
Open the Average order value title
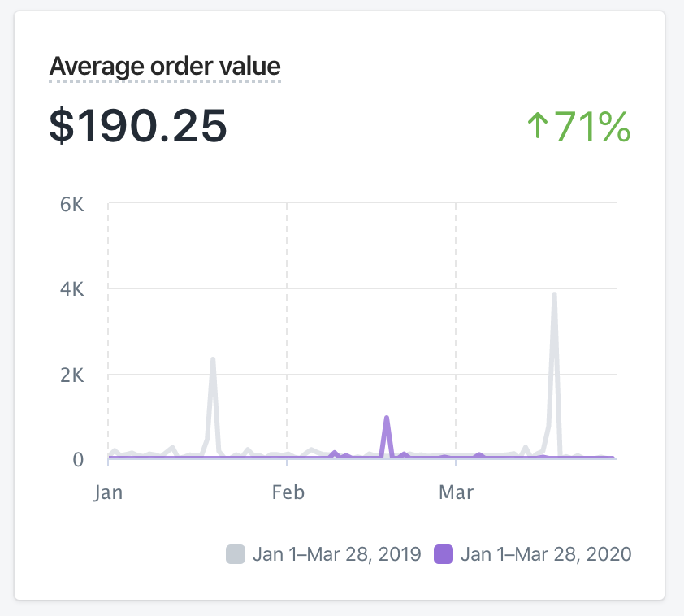(x=165, y=66)
